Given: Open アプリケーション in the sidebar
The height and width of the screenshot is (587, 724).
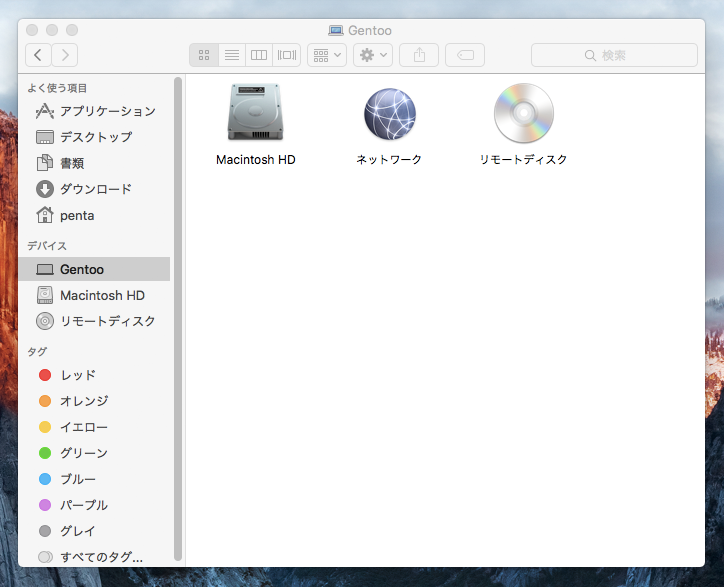Looking at the screenshot, I should [96, 111].
